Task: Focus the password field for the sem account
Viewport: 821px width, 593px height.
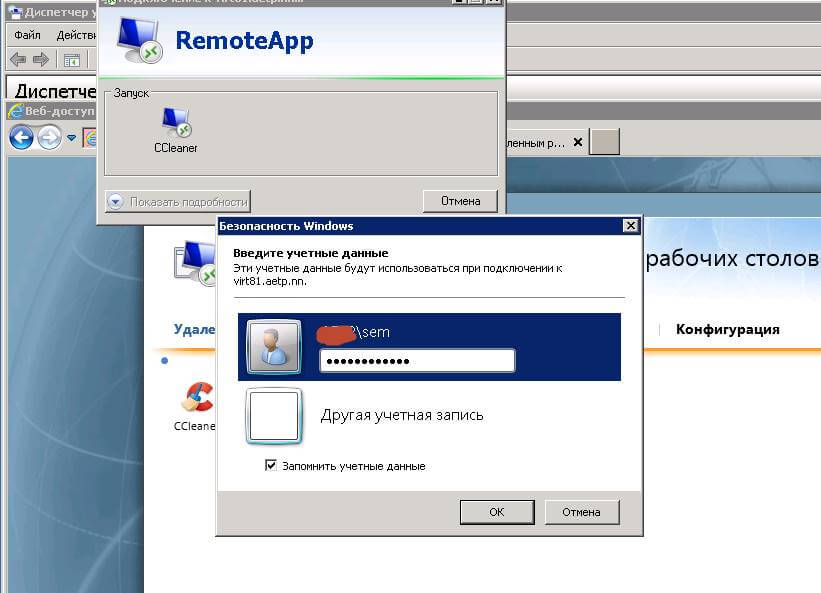Action: pos(417,361)
